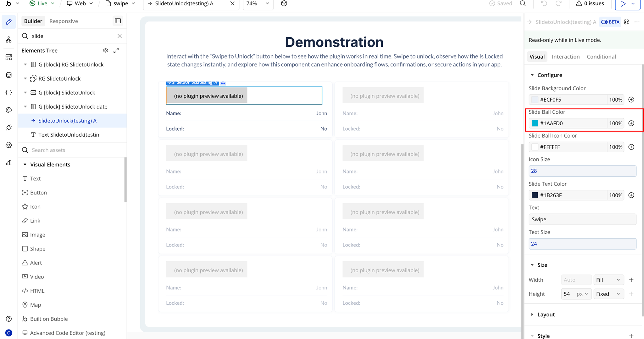Click the component icon beside BETA
This screenshot has width=644, height=339.
point(626,22)
